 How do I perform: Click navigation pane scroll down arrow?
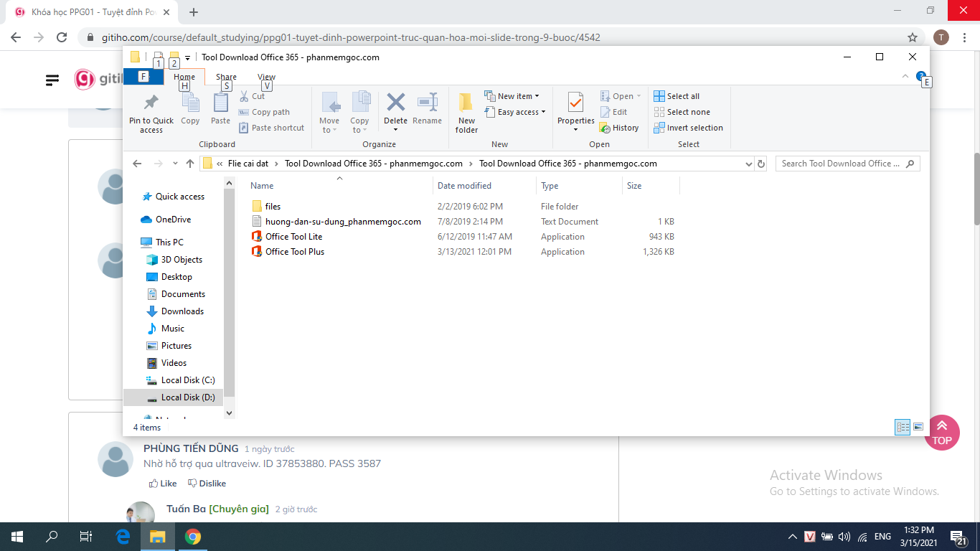click(x=230, y=413)
